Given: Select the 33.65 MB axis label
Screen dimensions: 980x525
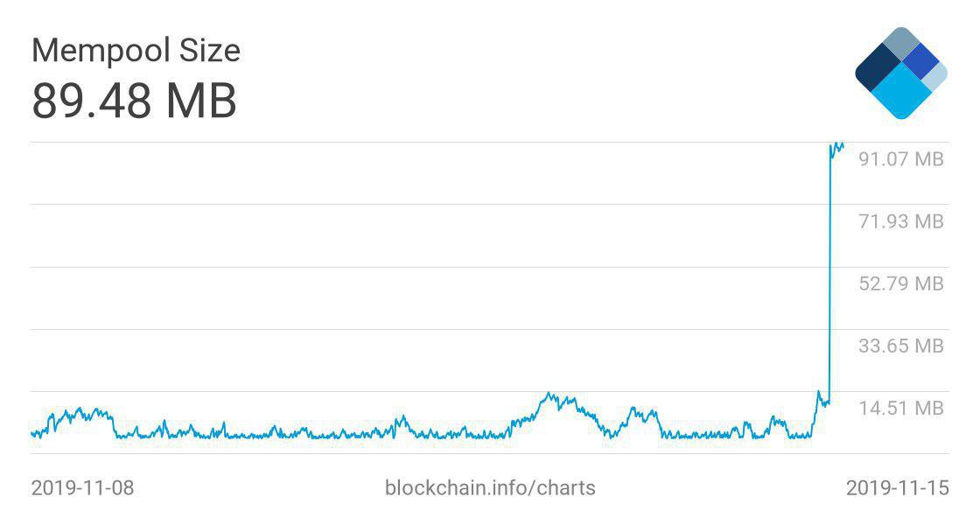Looking at the screenshot, I should [901, 346].
